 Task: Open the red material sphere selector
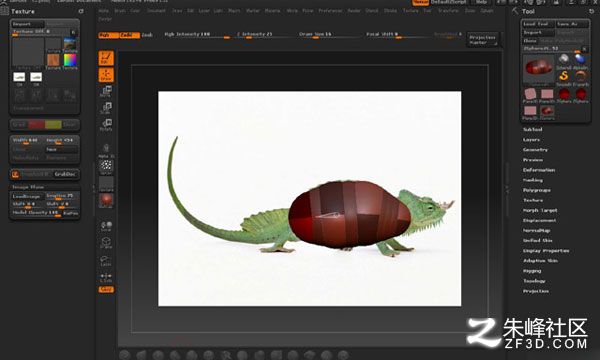pyautogui.click(x=106, y=201)
